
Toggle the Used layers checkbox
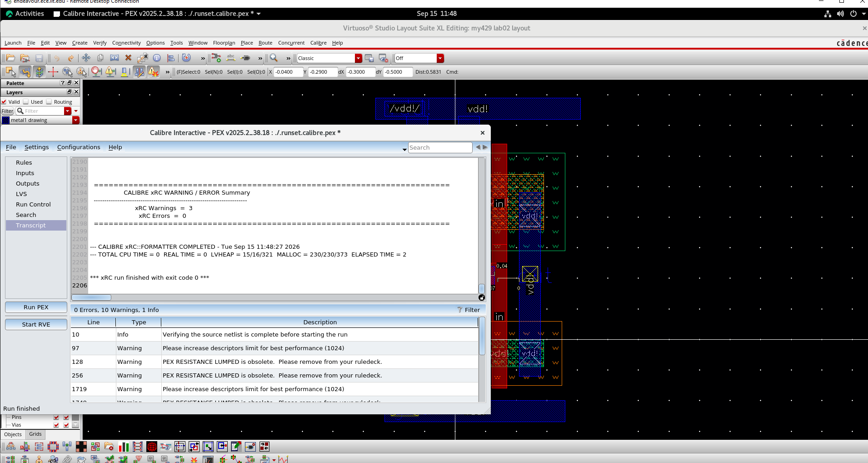26,102
